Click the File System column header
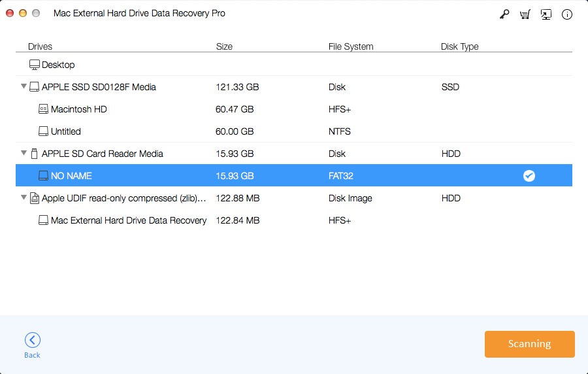 point(351,46)
